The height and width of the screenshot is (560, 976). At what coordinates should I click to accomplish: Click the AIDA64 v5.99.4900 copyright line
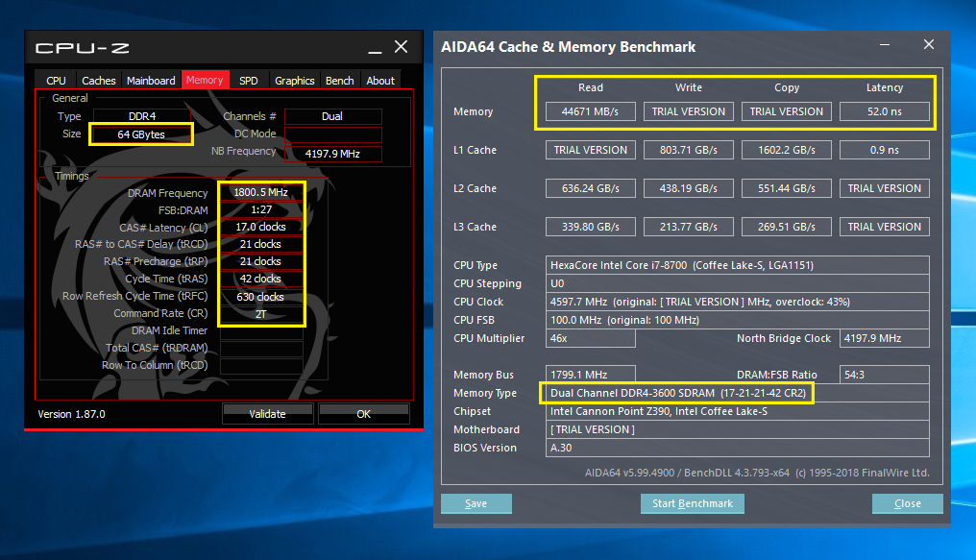[x=757, y=473]
